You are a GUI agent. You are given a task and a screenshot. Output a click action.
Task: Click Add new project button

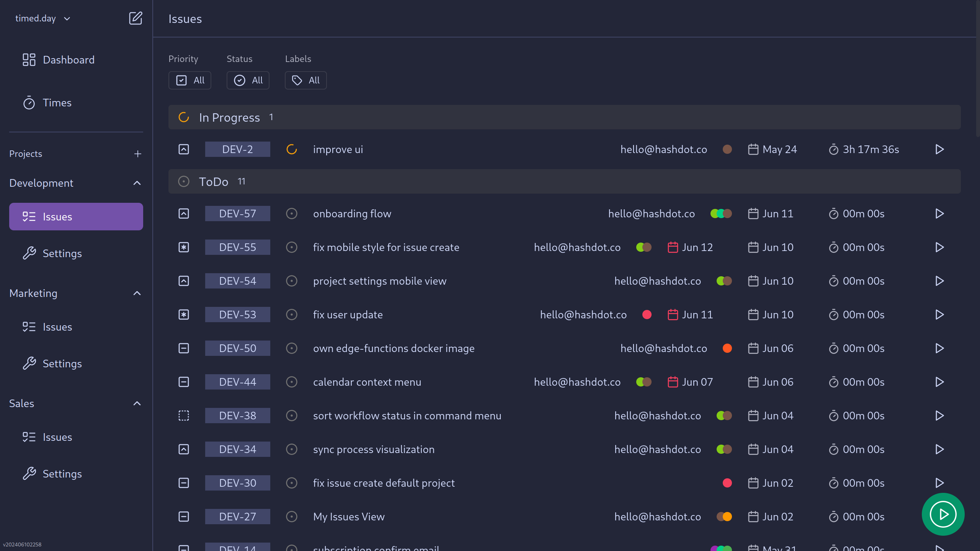137,153
